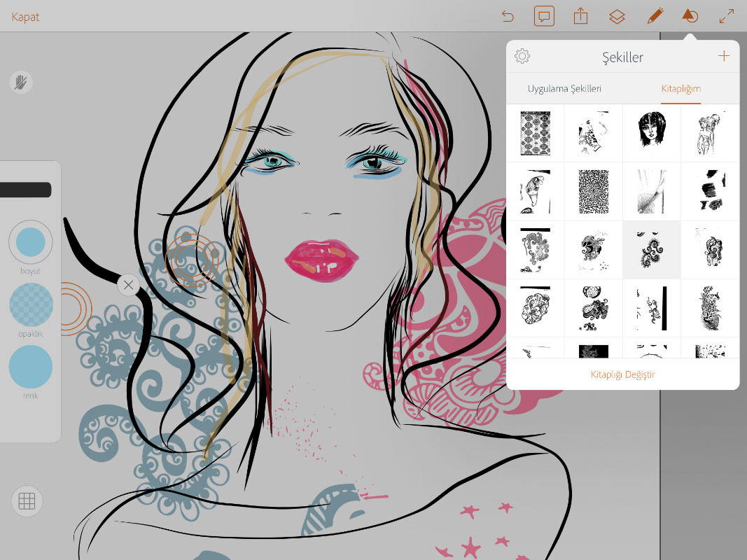The image size is (747, 560).
Task: Select the second shape in the fourth row
Action: (593, 308)
